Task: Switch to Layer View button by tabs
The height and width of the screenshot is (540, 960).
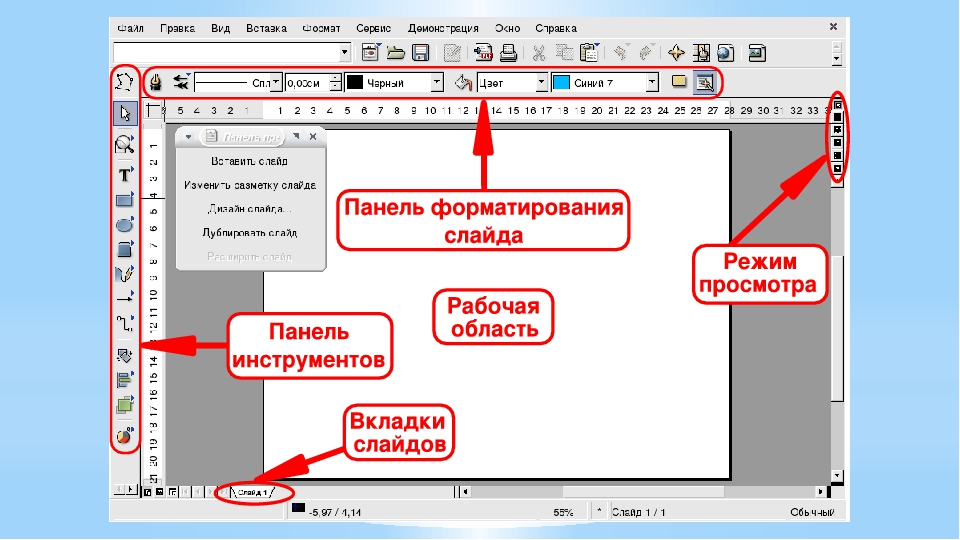Action: (x=173, y=492)
